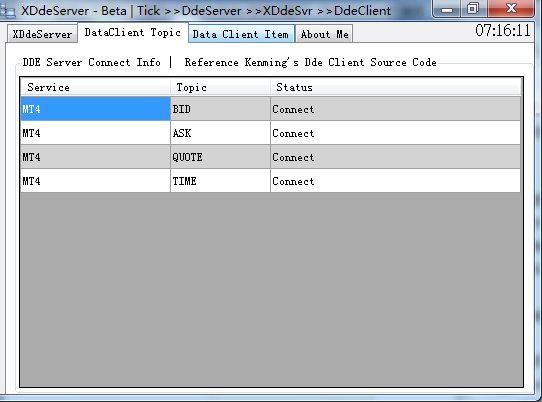Click the TIME topic cell
This screenshot has height=402, width=542.
pos(220,181)
